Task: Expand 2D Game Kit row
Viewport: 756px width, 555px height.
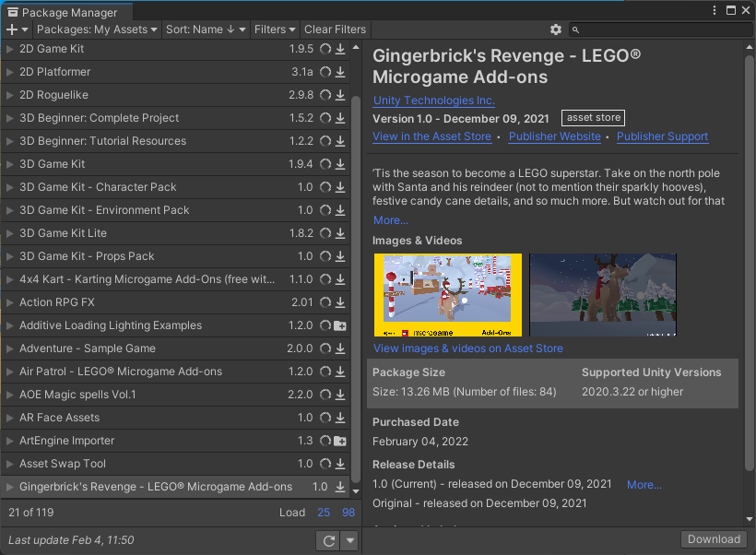Action: [9, 49]
